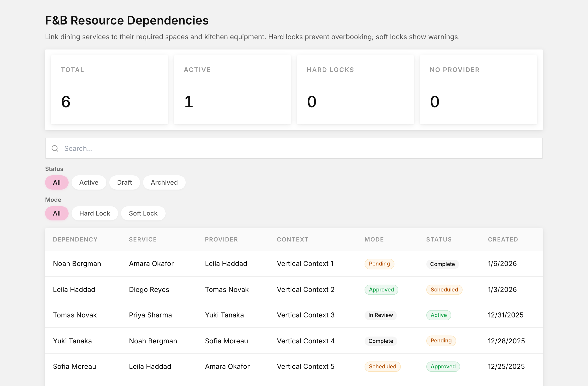Viewport: 588px width, 386px height.
Task: Click Priya Sharma service cell
Action: pos(150,315)
